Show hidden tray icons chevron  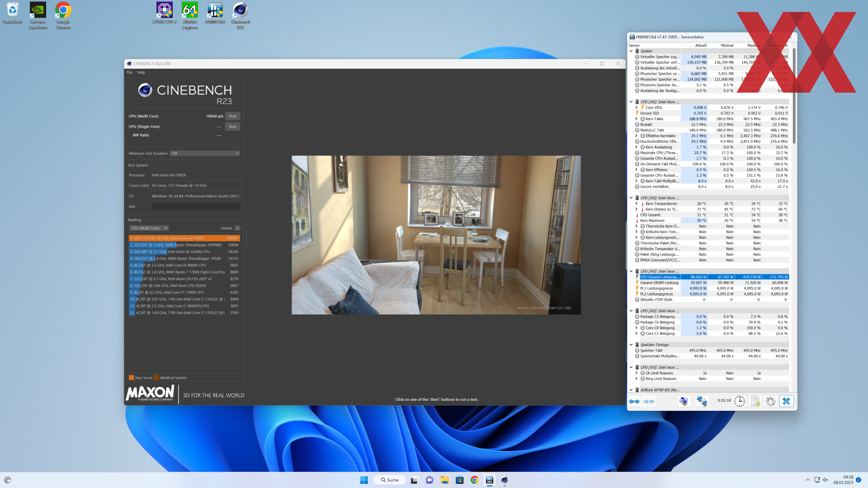[x=808, y=480]
